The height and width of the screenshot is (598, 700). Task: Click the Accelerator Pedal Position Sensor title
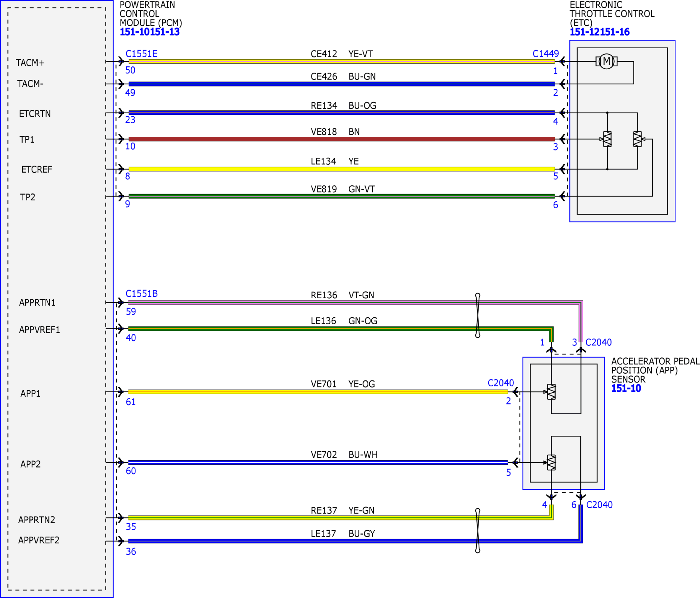tap(655, 371)
